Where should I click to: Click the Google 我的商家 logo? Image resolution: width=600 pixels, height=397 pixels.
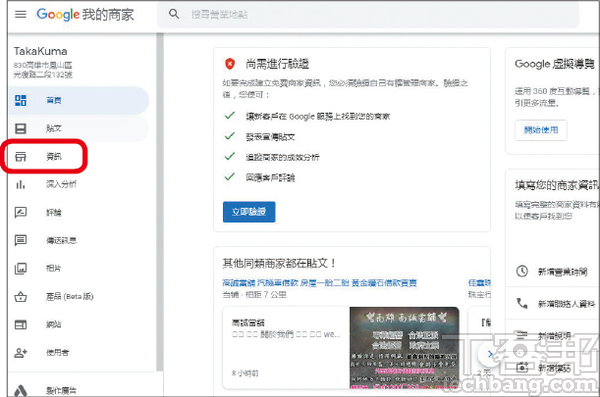[85, 15]
